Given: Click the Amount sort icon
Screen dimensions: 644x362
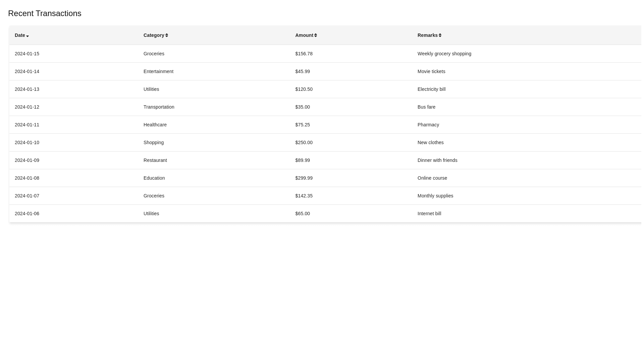Looking at the screenshot, I should click(x=316, y=35).
